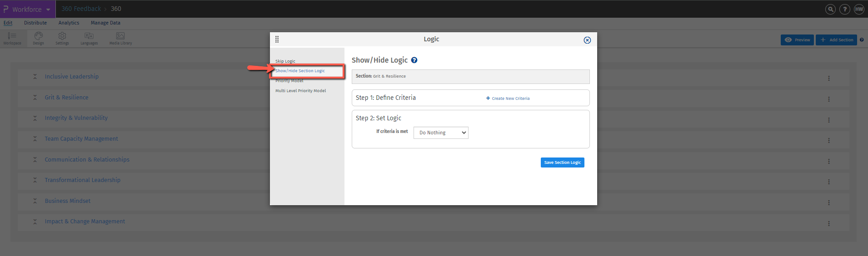Image resolution: width=868 pixels, height=256 pixels.
Task: Click Save Section Logic button
Action: pyautogui.click(x=562, y=162)
